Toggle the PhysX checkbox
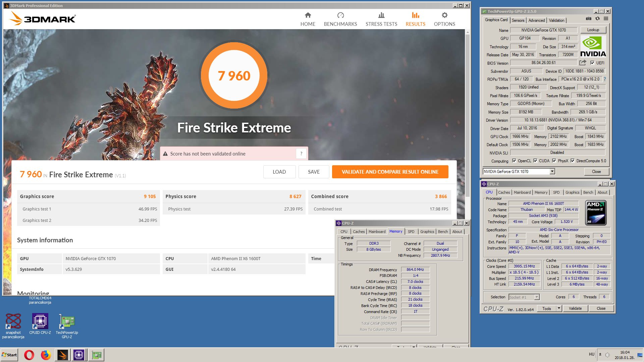 pos(554,161)
